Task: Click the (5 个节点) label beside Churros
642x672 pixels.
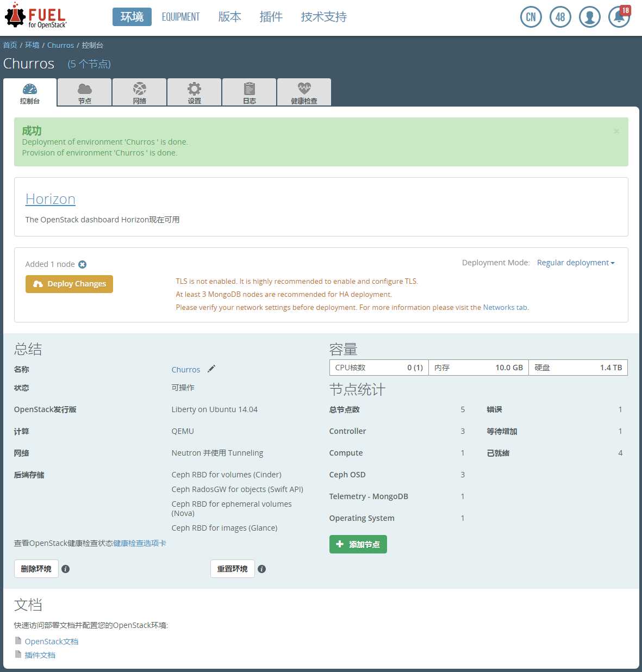Action: (89, 64)
